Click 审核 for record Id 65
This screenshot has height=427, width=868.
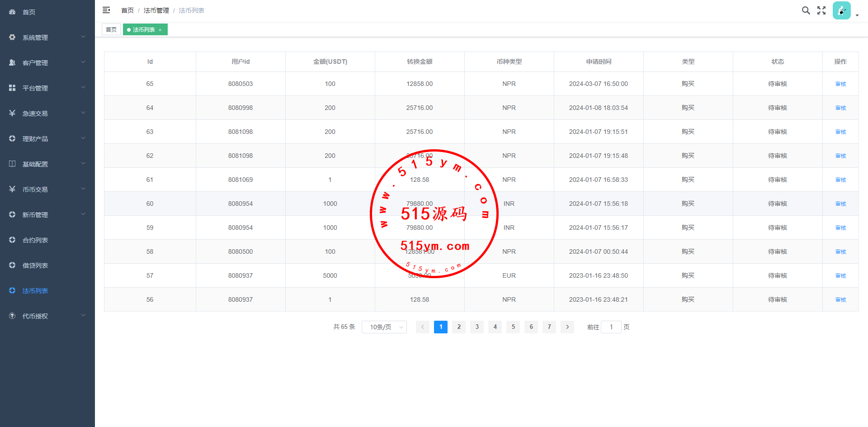[x=840, y=84]
